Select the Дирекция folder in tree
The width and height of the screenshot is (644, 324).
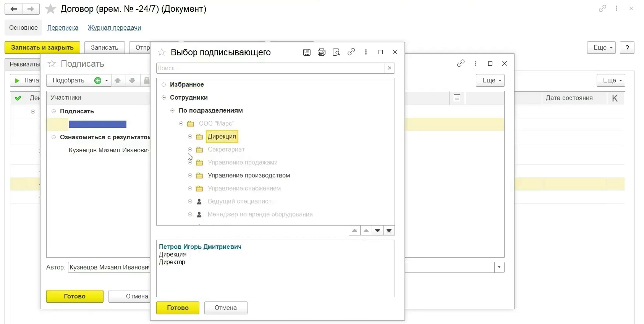click(222, 137)
